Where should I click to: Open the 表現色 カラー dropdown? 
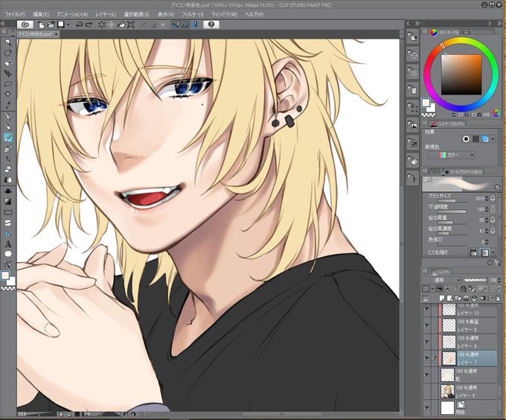[452, 156]
